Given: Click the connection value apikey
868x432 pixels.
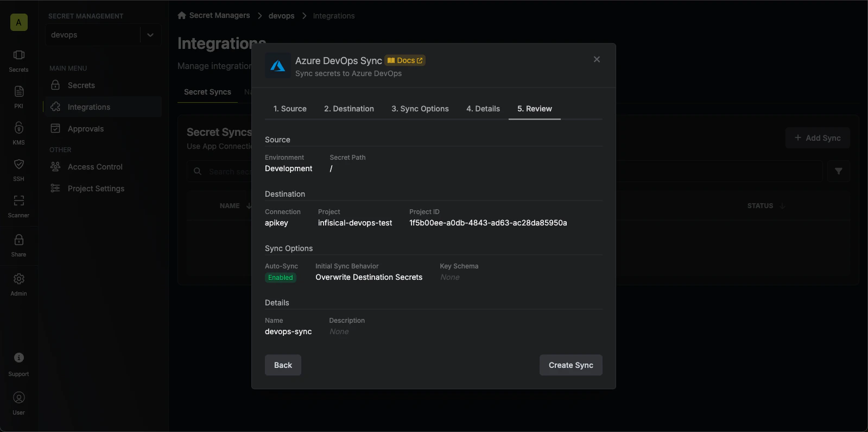Looking at the screenshot, I should pos(276,223).
